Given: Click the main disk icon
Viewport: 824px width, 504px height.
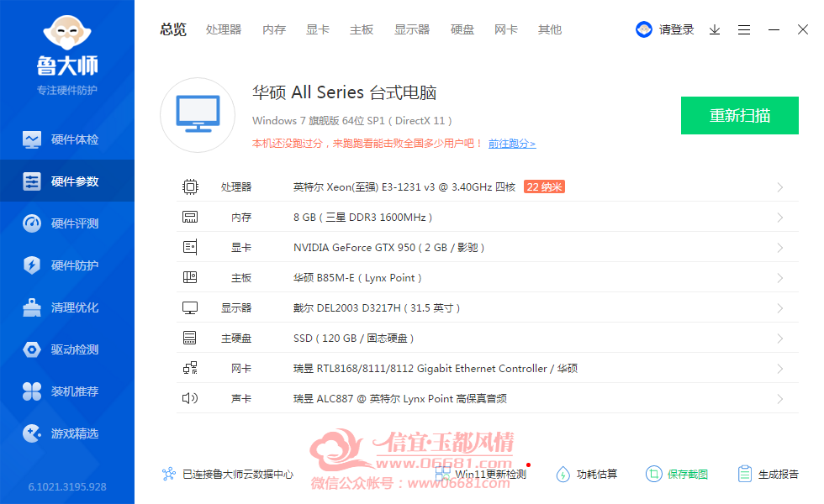Looking at the screenshot, I should (x=190, y=338).
